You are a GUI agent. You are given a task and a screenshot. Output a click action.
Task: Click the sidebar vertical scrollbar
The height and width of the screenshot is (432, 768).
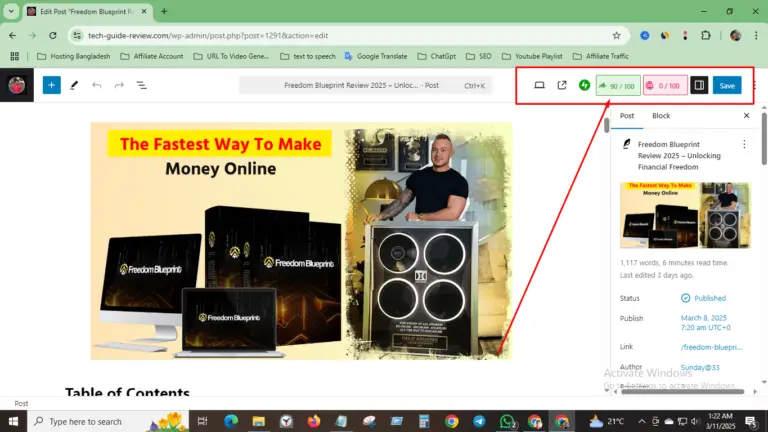click(764, 139)
